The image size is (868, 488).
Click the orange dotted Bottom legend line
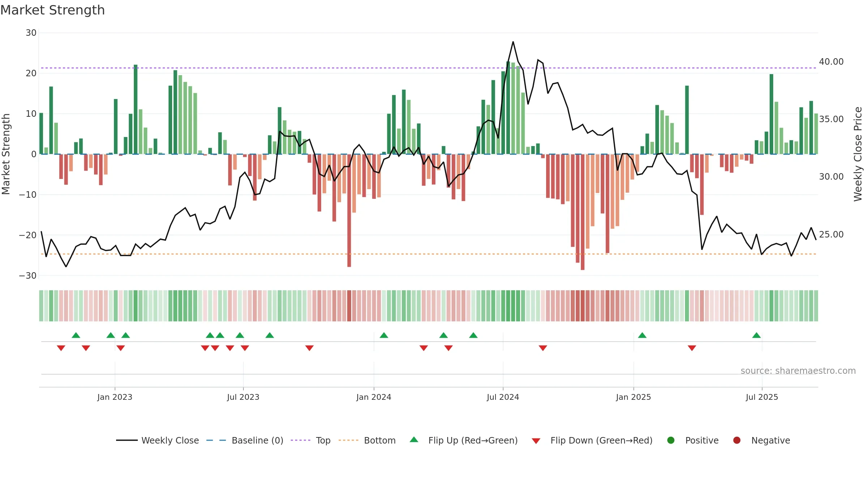349,440
